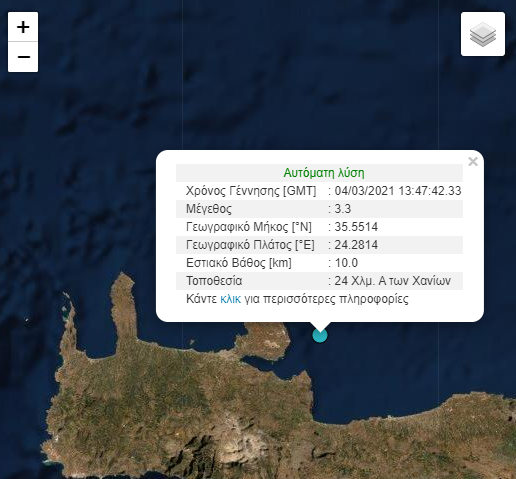Screen dimensions: 516x479
Task: Close the earthquake info popup
Action: (473, 162)
